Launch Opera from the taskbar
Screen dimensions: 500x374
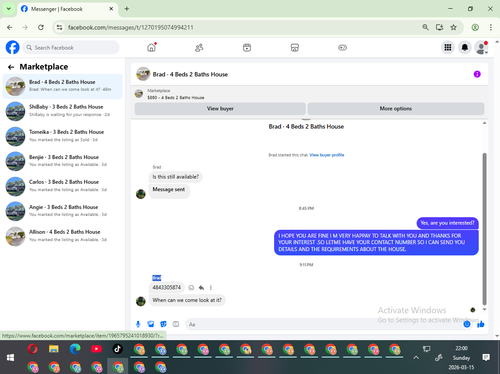(33, 349)
